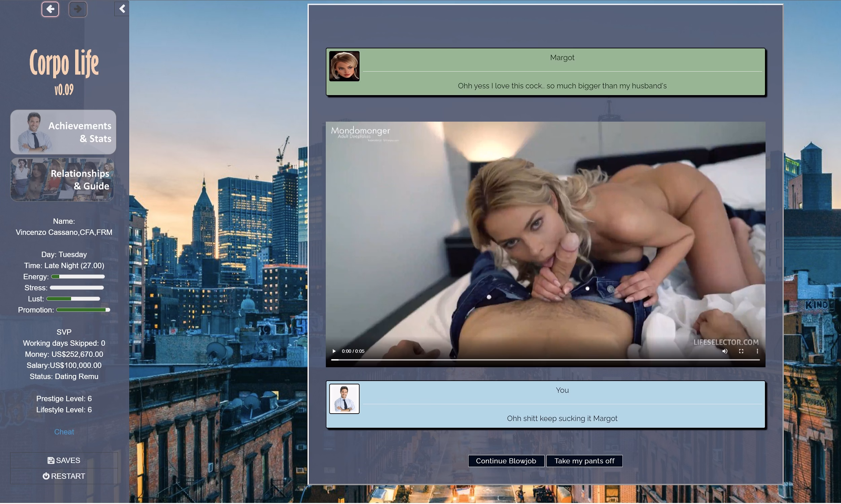
Task: Open the Cheat link
Action: (64, 432)
